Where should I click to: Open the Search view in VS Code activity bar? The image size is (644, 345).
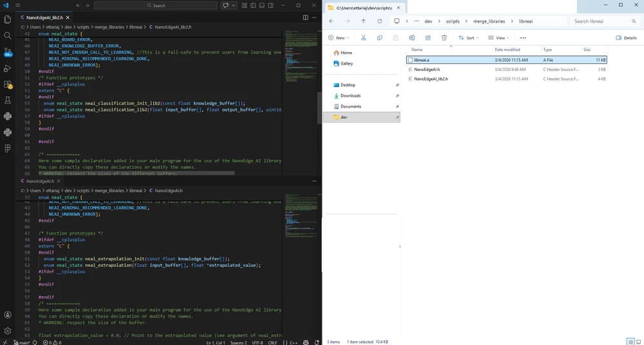click(7, 35)
